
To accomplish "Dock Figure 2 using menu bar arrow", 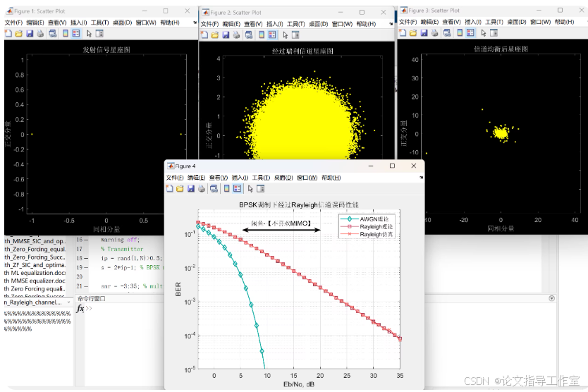I will [391, 24].
